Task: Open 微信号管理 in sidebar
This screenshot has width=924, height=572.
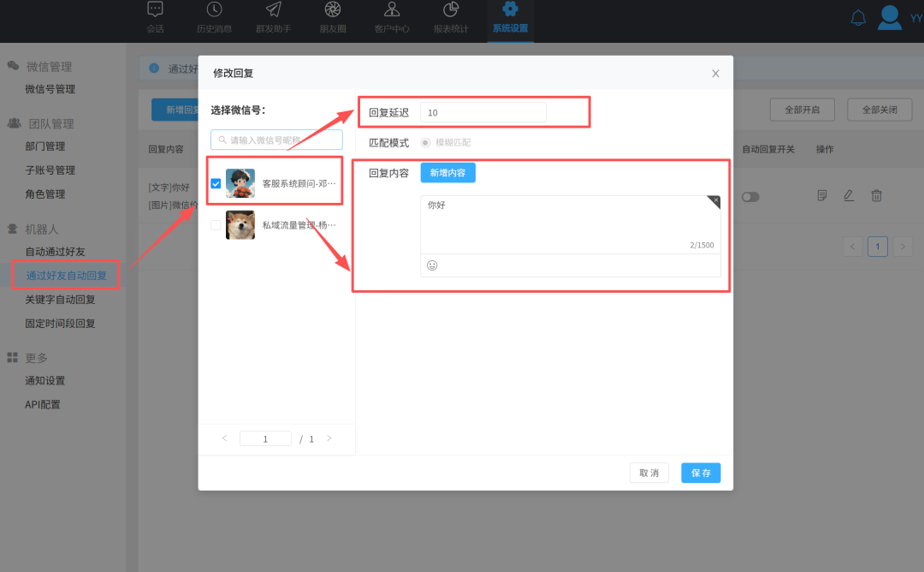Action: pos(50,89)
